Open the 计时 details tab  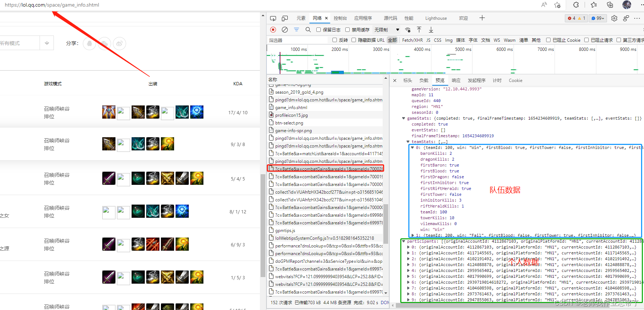tap(497, 81)
